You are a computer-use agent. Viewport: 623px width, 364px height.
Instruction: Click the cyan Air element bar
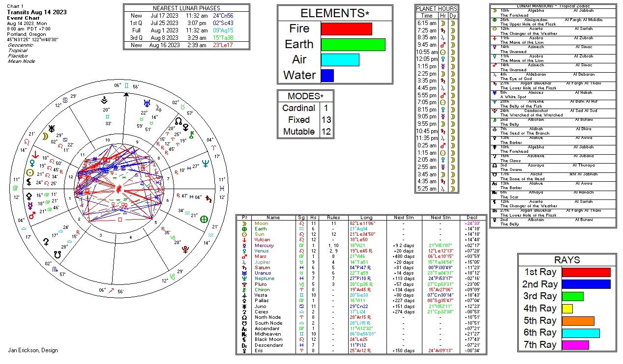point(340,60)
